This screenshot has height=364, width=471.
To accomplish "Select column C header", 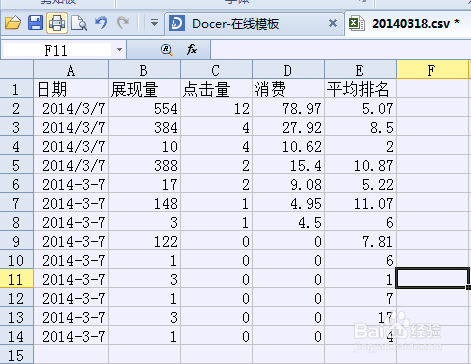I will pos(216,70).
